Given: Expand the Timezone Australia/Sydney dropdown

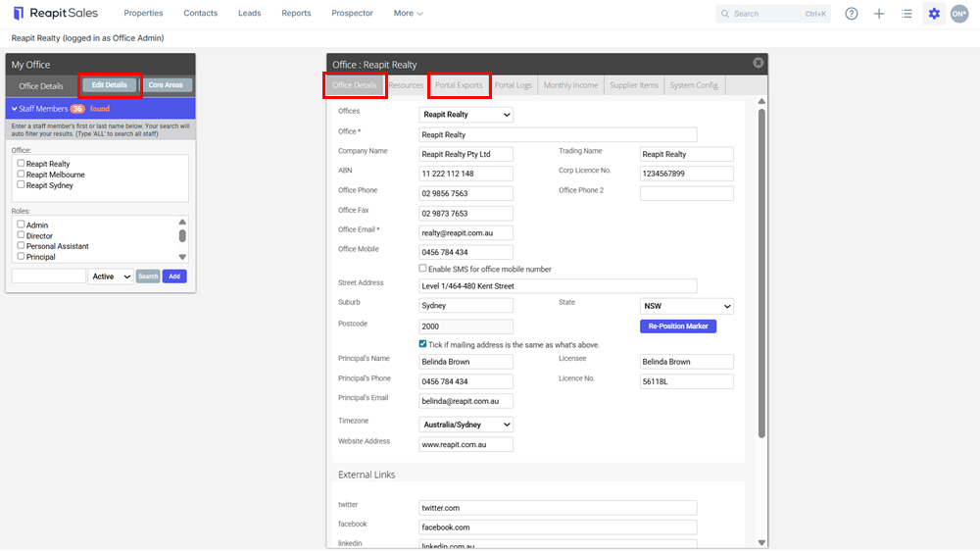Looking at the screenshot, I should [465, 425].
